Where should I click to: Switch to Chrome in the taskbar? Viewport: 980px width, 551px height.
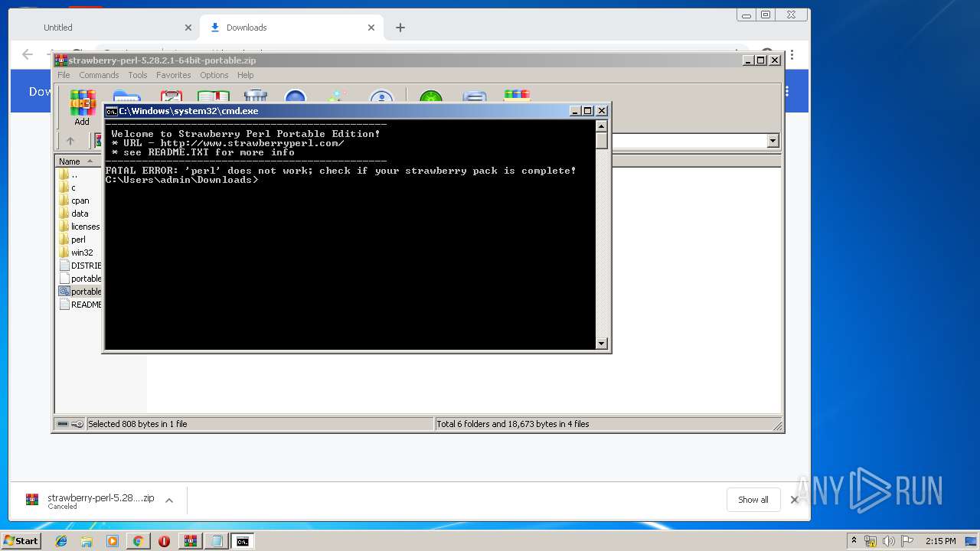click(x=138, y=541)
